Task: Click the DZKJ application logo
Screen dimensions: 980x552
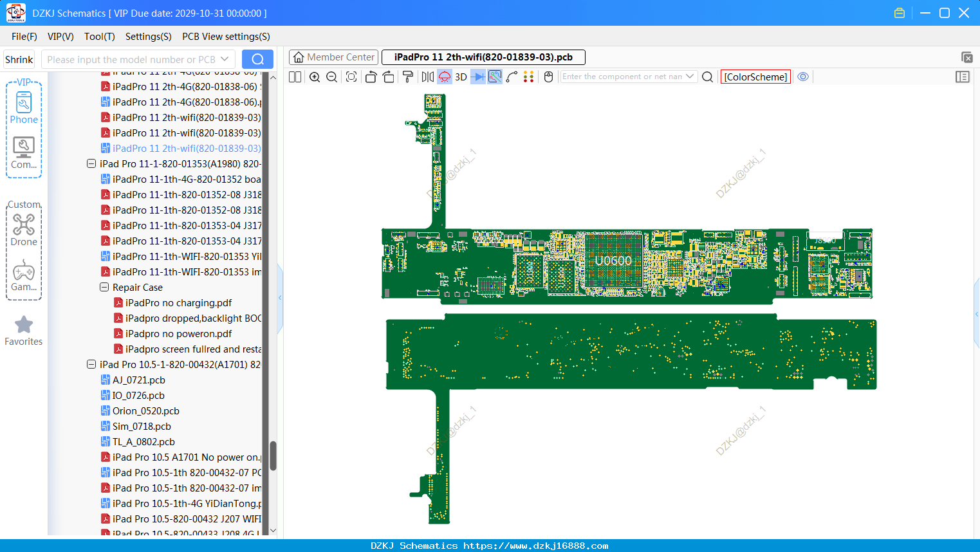Action: 16,13
